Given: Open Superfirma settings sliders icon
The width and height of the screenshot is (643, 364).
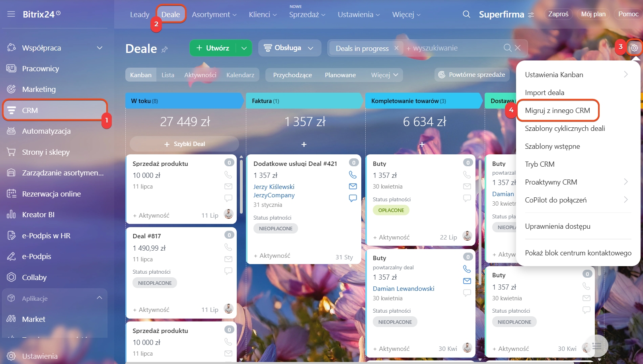Looking at the screenshot, I should tap(531, 15).
